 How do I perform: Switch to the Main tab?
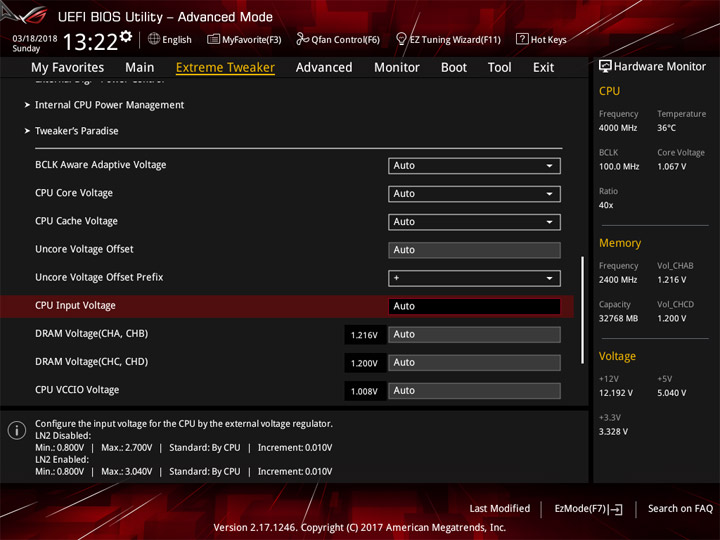(140, 68)
